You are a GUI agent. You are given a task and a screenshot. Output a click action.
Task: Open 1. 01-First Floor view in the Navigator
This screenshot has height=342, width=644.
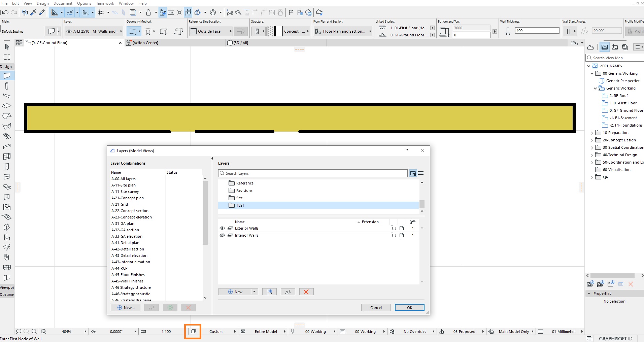(622, 103)
